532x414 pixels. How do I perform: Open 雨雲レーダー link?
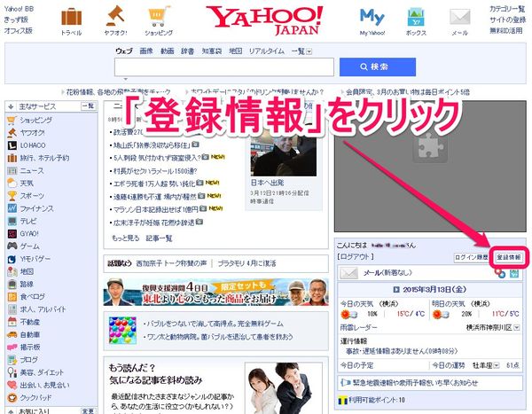tap(358, 327)
